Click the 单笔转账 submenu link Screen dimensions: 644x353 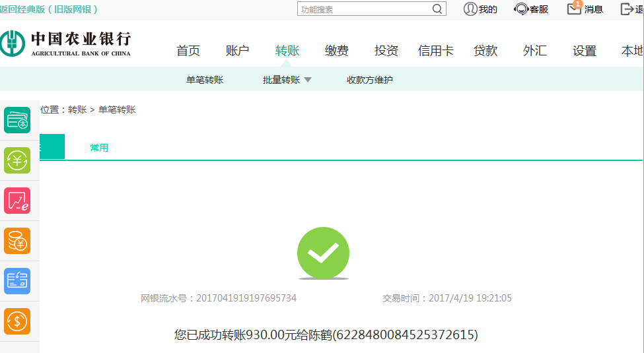pos(205,80)
